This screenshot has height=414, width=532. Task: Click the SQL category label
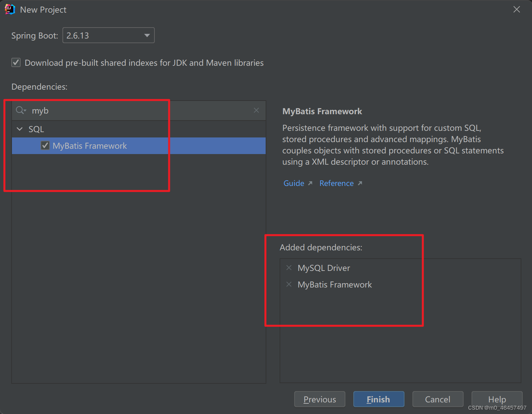point(36,129)
